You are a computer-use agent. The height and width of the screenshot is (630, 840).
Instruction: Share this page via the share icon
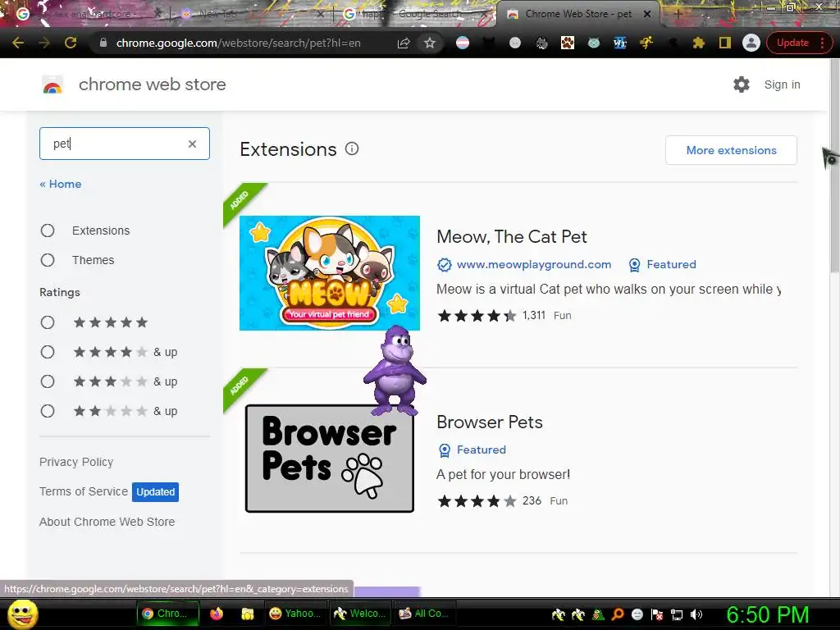tap(404, 43)
